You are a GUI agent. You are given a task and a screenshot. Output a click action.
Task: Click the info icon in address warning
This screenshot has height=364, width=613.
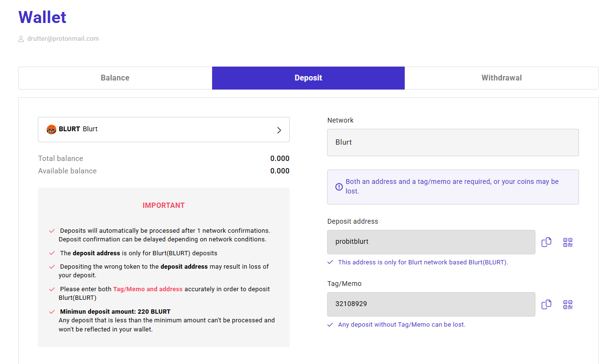339,187
